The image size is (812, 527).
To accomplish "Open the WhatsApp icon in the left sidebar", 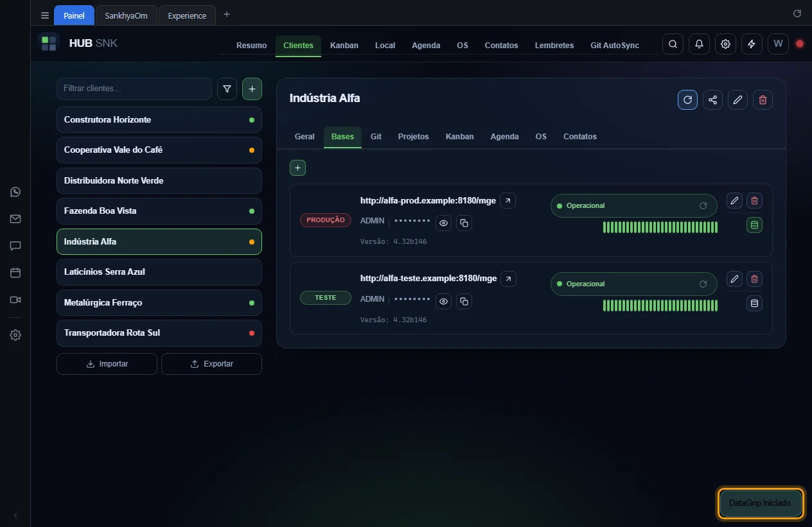I will pyautogui.click(x=15, y=192).
